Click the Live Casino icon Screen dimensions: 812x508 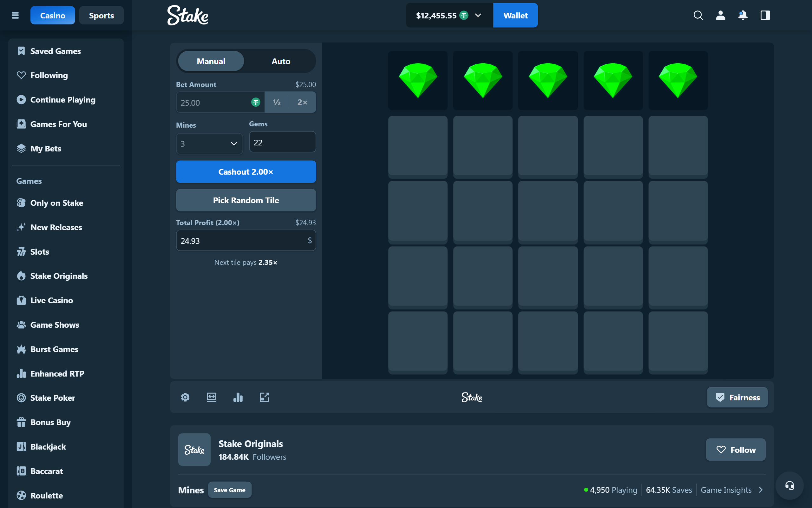21,300
